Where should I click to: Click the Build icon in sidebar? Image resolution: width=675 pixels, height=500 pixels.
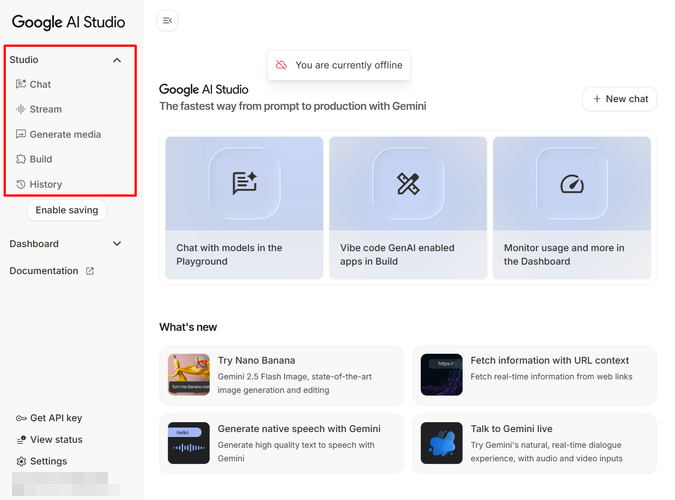pos(21,160)
